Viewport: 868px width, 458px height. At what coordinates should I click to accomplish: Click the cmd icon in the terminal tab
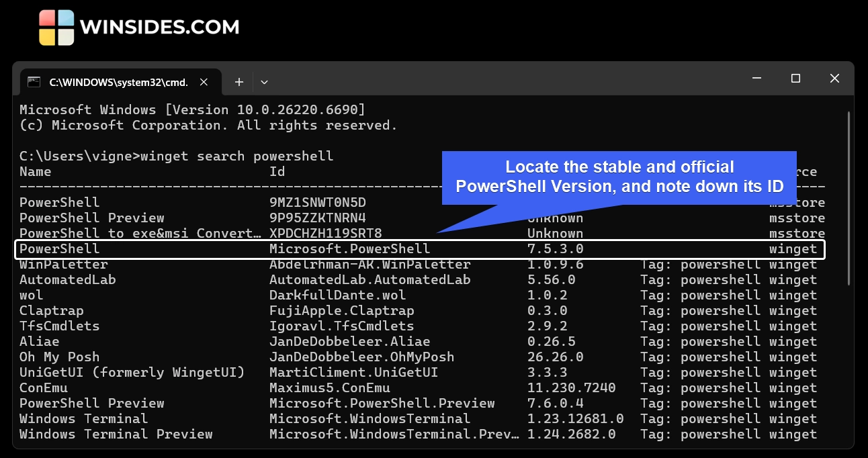pyautogui.click(x=34, y=82)
